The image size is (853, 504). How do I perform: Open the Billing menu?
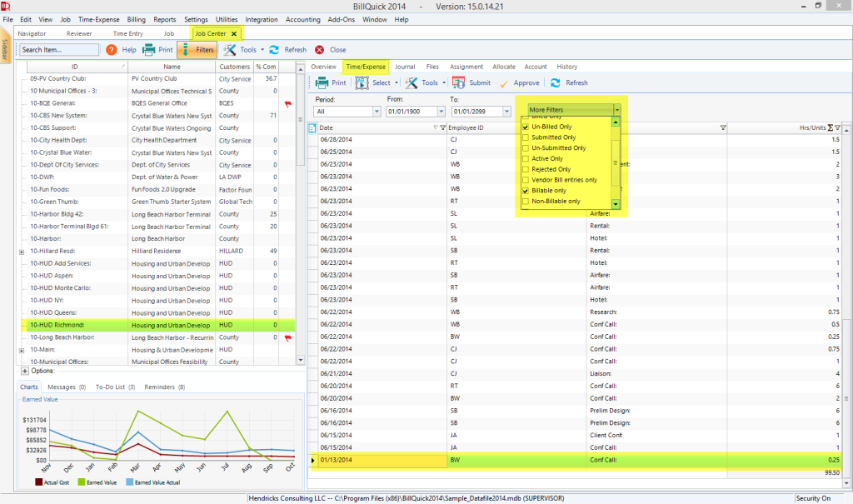[x=136, y=20]
